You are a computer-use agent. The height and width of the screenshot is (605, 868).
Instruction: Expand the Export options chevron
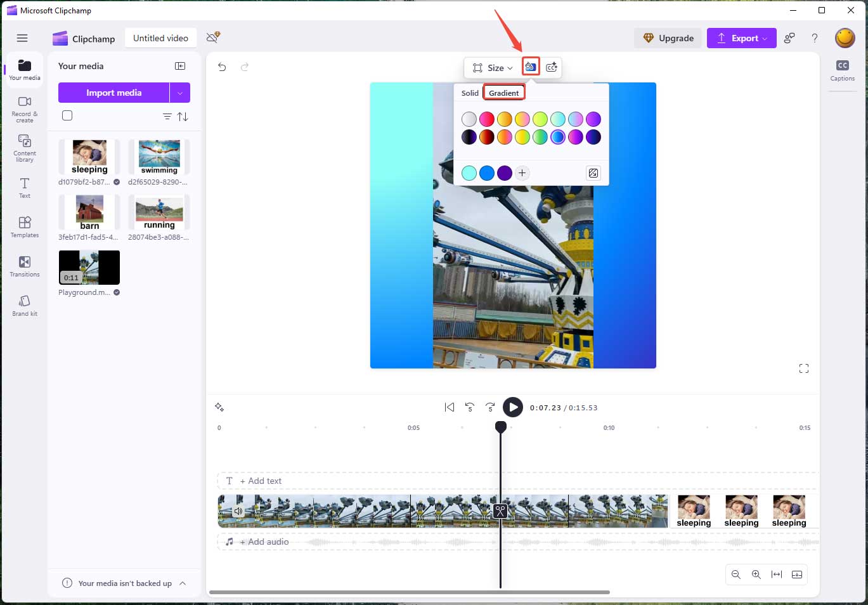coord(764,38)
